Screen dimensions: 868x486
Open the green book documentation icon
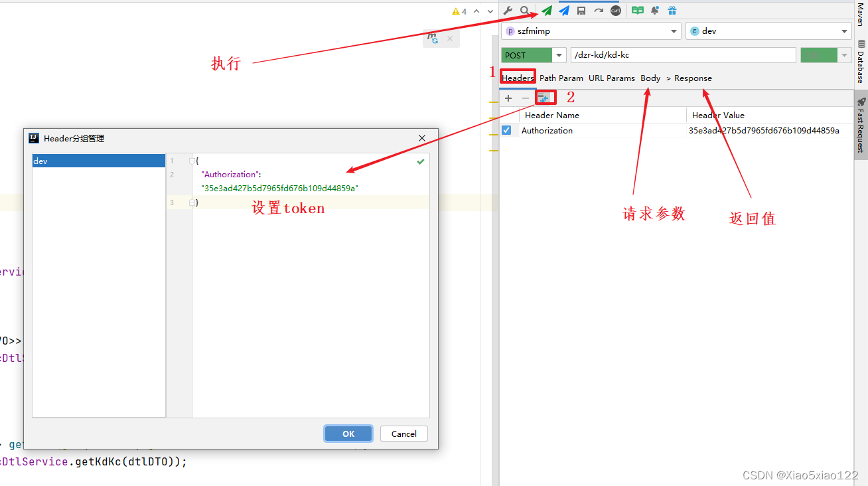point(638,11)
